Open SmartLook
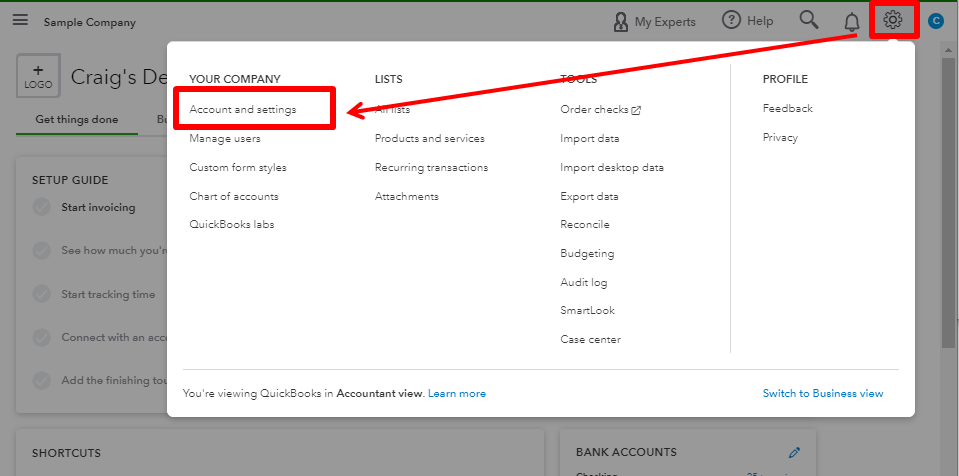The width and height of the screenshot is (959, 476). pyautogui.click(x=588, y=310)
